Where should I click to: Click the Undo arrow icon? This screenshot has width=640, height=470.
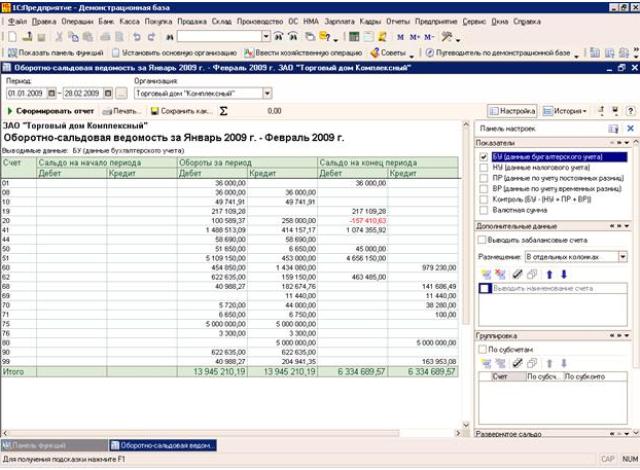pos(137,37)
